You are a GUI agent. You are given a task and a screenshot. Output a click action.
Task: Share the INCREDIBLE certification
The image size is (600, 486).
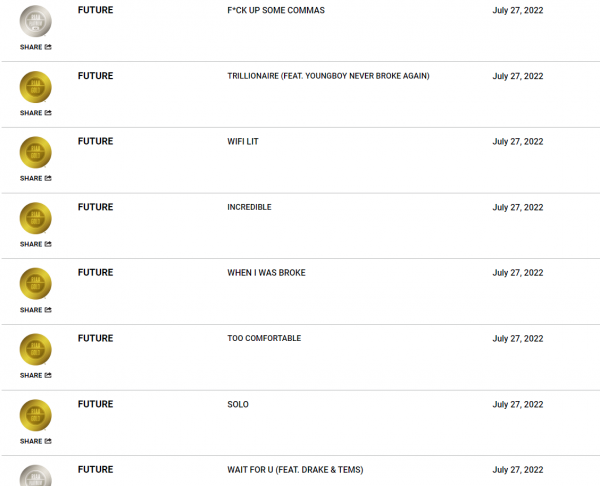[x=36, y=244]
